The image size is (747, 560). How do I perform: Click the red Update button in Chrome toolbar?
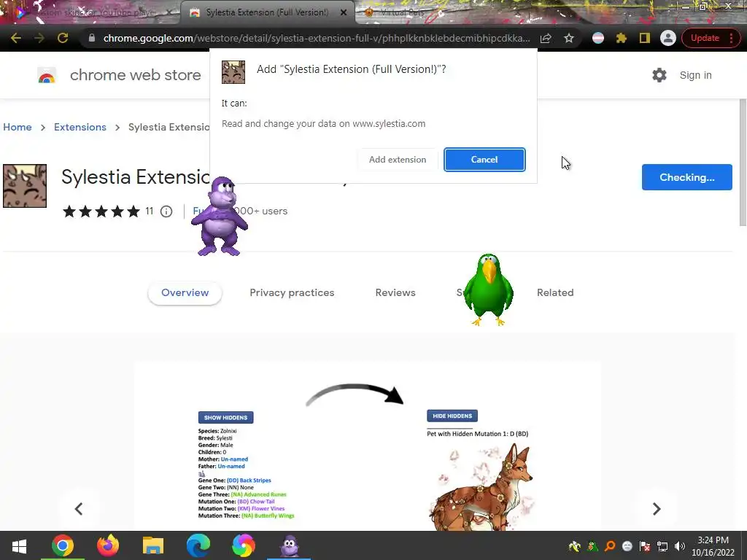point(705,38)
